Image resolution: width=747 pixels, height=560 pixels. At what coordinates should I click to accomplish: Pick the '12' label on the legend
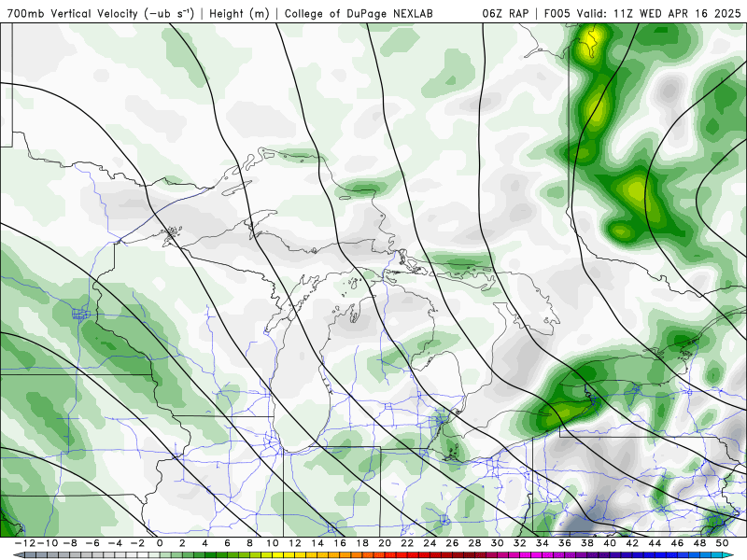(x=295, y=543)
